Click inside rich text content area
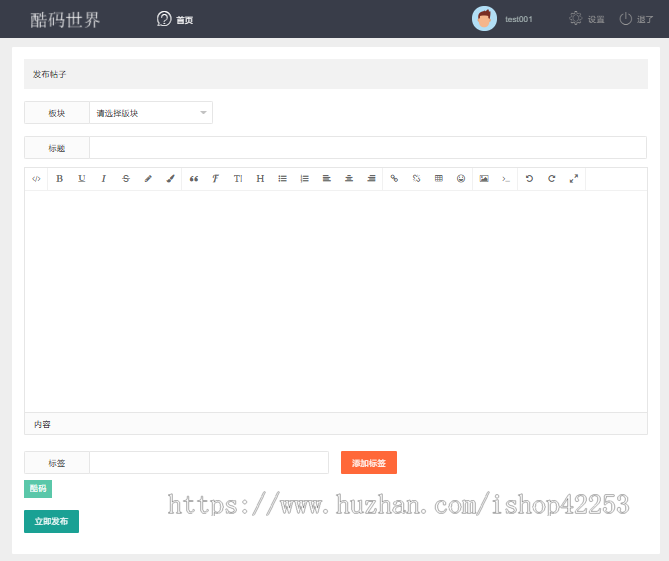This screenshot has height=561, width=669. click(x=336, y=301)
